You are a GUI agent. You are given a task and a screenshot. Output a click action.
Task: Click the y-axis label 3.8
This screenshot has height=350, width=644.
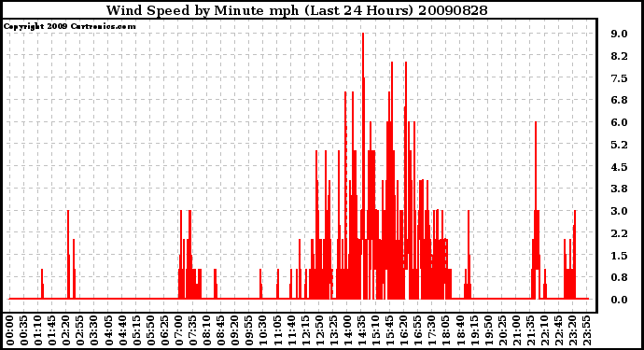(x=619, y=189)
